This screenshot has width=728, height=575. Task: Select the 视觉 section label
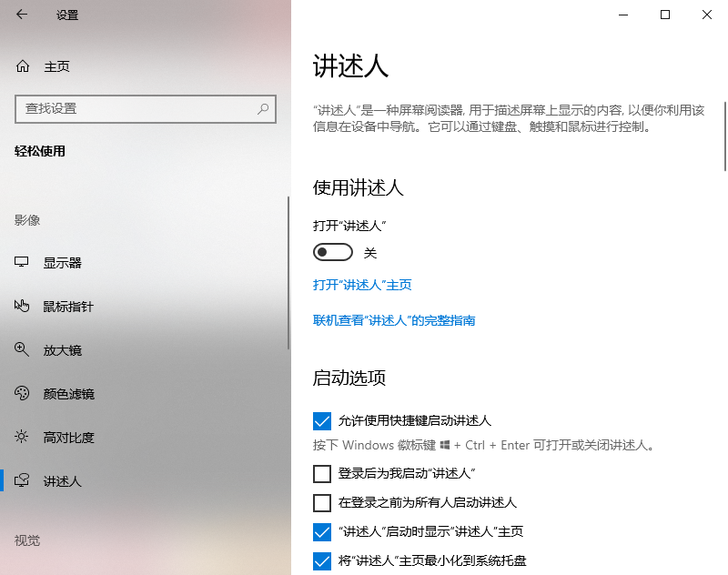pyautogui.click(x=26, y=540)
